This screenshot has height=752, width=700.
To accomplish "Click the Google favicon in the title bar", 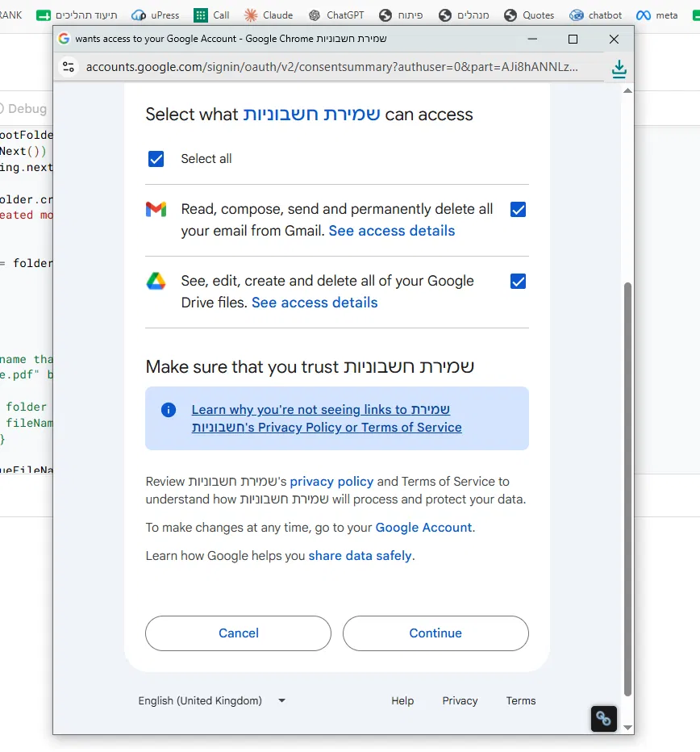I will click(x=64, y=39).
